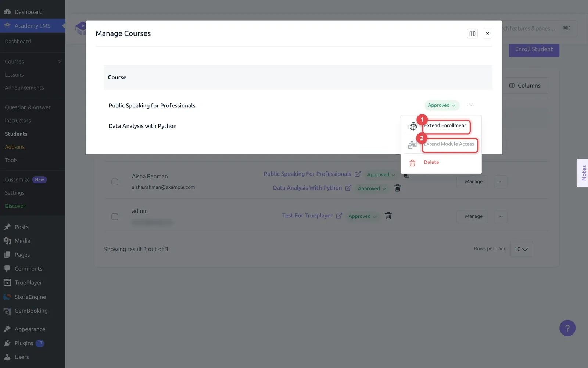
Task: Open the Test For Trueplayer course link
Action: [307, 216]
